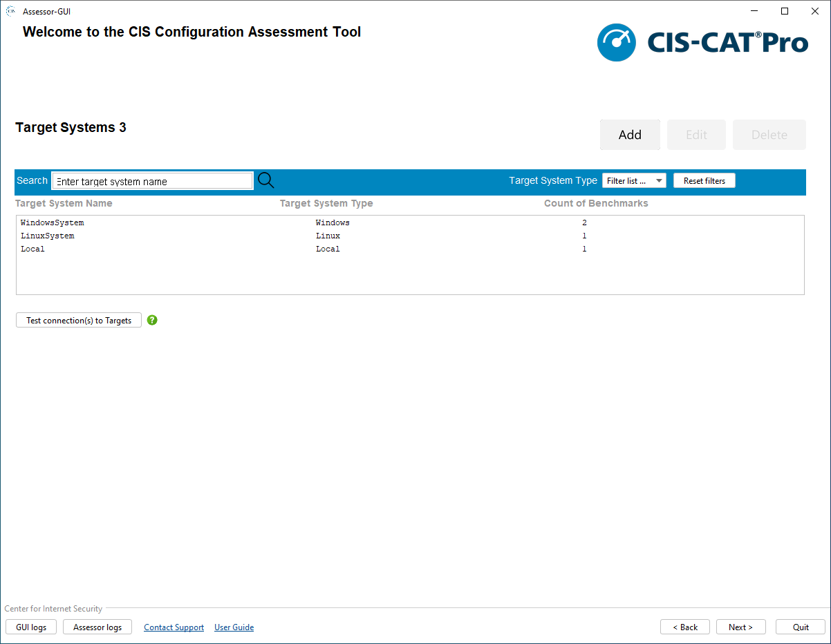Follow the Contact Support link
The width and height of the screenshot is (831, 644).
pos(174,627)
